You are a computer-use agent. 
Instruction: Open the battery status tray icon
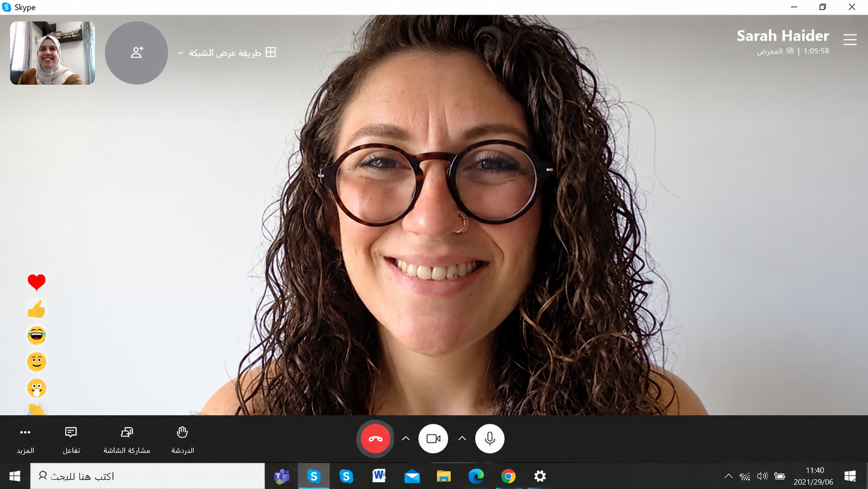(x=779, y=476)
